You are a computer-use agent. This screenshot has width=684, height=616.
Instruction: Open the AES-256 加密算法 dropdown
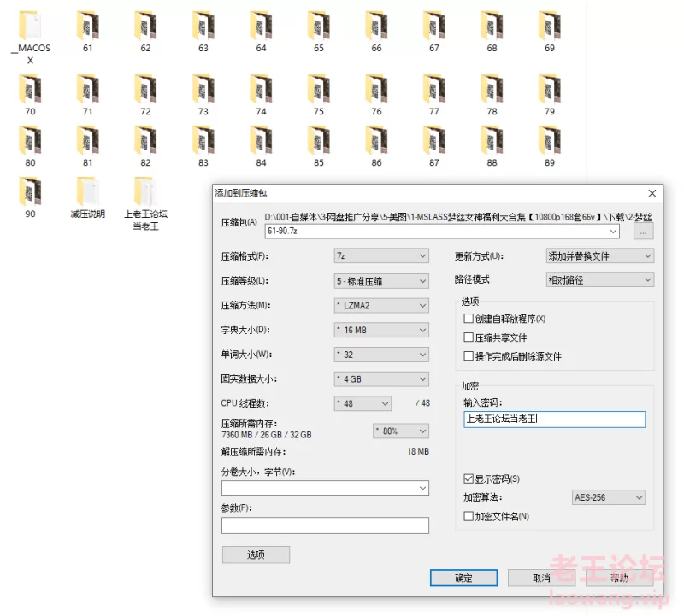[608, 497]
